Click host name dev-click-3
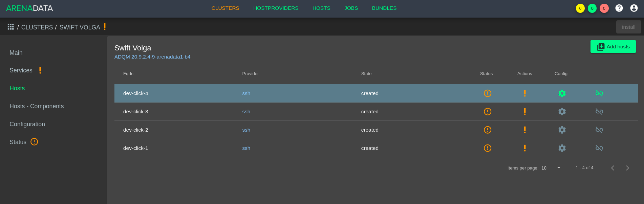 pyautogui.click(x=136, y=112)
